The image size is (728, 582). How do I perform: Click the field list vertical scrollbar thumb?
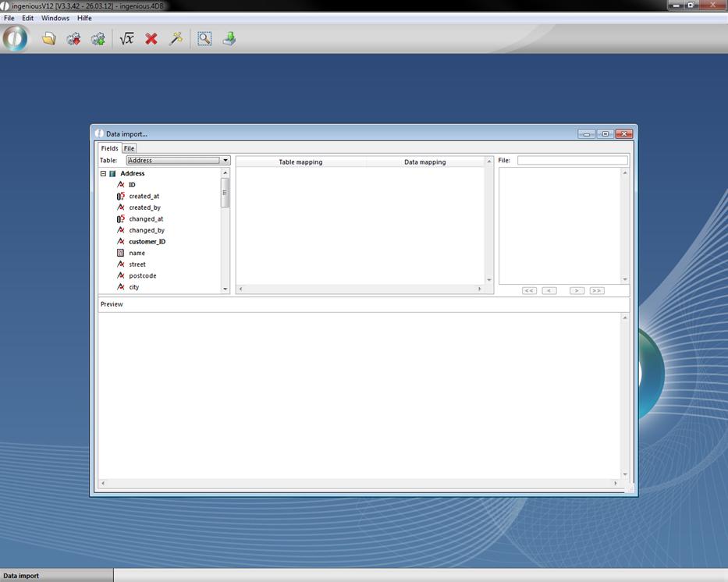coord(226,193)
